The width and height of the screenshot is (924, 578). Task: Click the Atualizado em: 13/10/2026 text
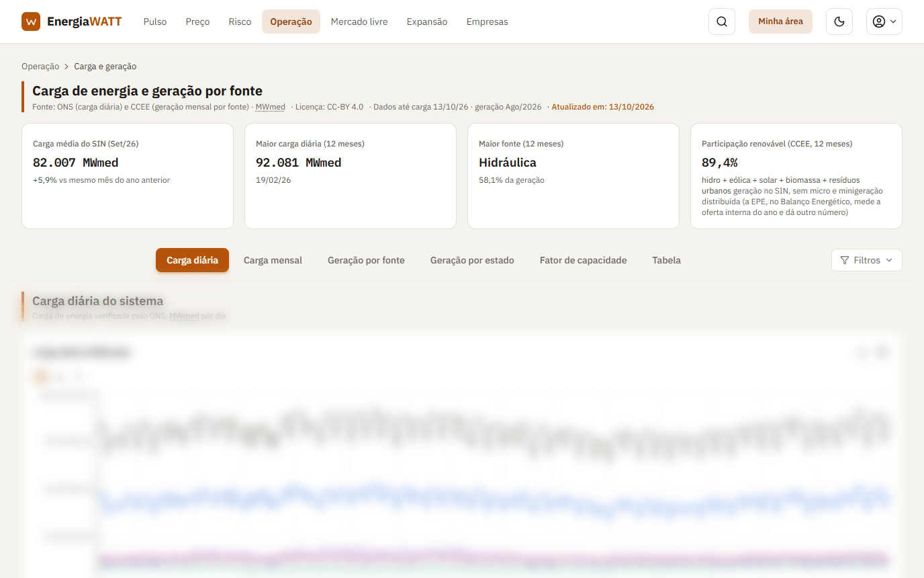[603, 107]
